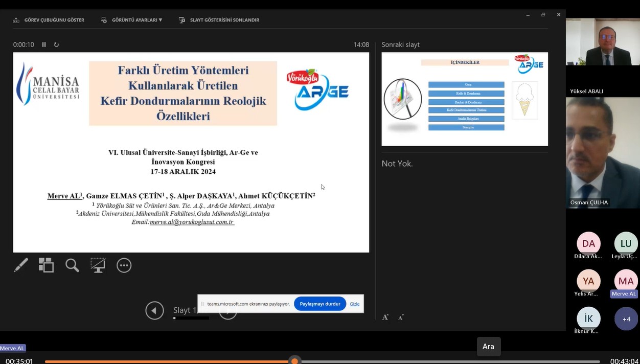This screenshot has width=640, height=364.
Task: Go to the previous slide arrow
Action: tap(154, 310)
